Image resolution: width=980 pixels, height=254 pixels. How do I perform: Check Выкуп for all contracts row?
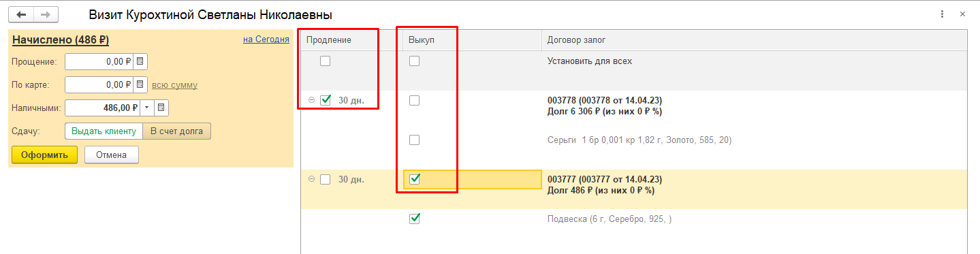(x=415, y=61)
